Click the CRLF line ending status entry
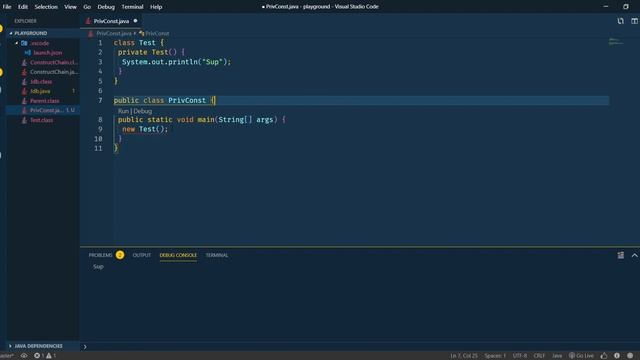 coord(539,356)
